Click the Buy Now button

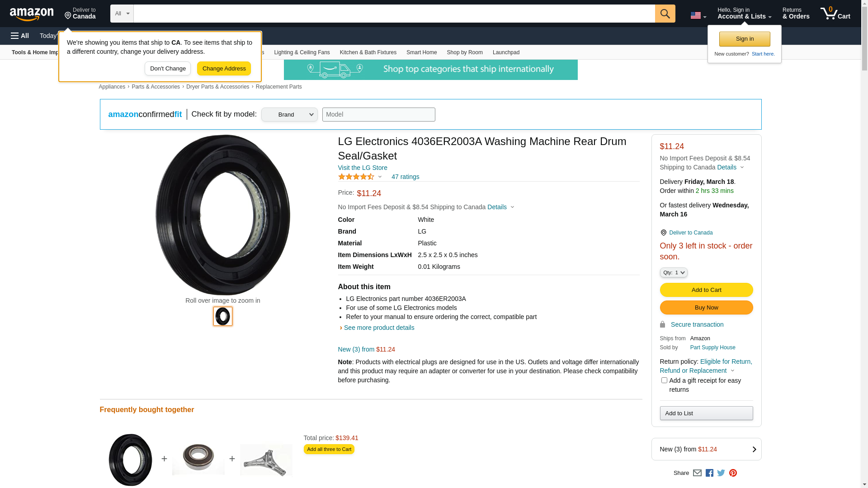pyautogui.click(x=706, y=308)
